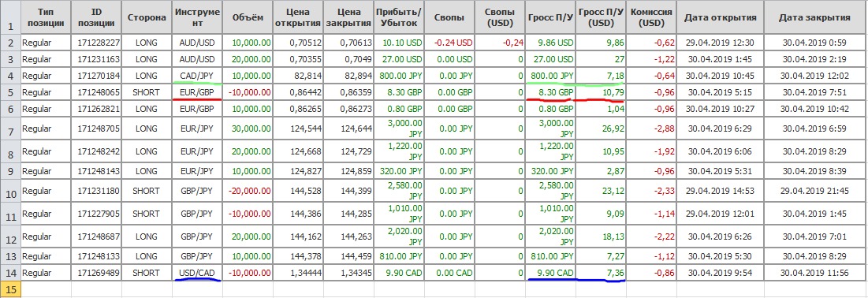Click the 'ID позиции' header cell
868x298 pixels.
96,17
